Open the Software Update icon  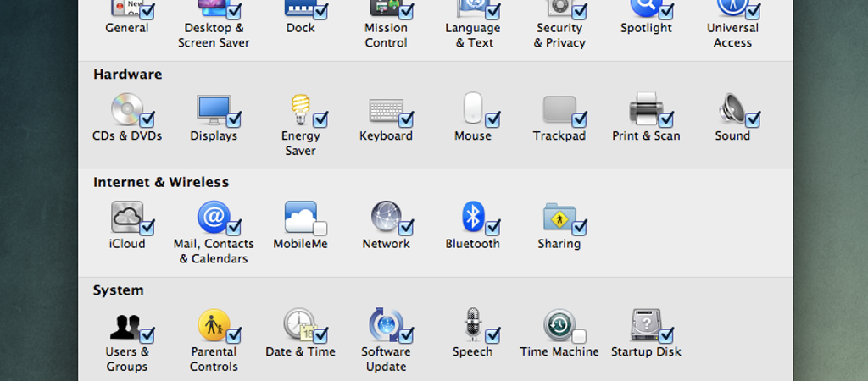coord(386,325)
